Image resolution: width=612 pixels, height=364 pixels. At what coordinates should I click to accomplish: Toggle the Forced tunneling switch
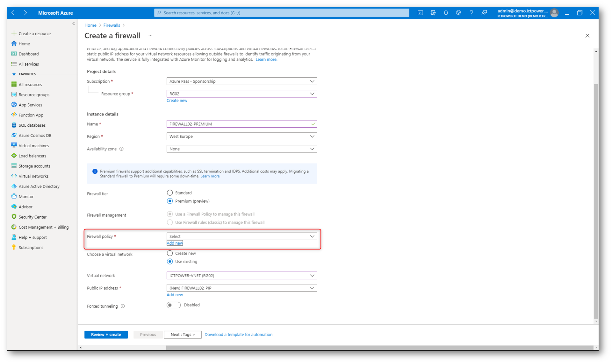[x=174, y=305]
